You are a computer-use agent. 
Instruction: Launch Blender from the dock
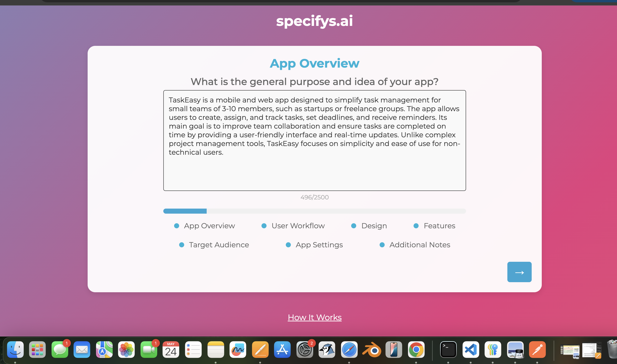tap(372, 349)
